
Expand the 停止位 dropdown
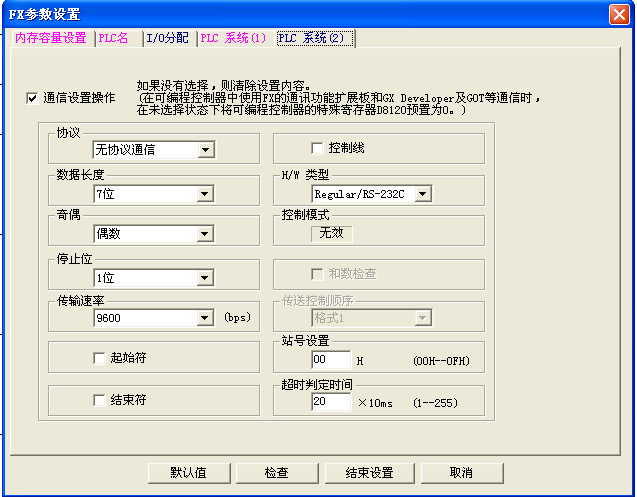pos(205,278)
